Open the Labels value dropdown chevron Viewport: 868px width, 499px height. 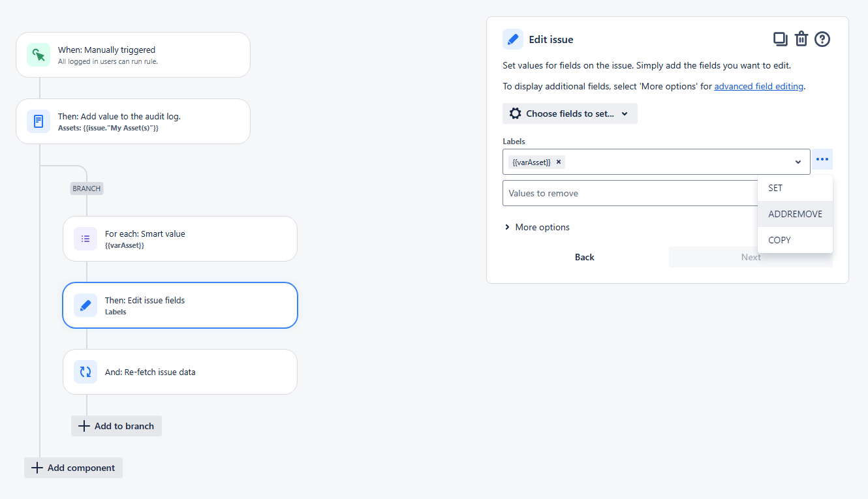pos(798,161)
